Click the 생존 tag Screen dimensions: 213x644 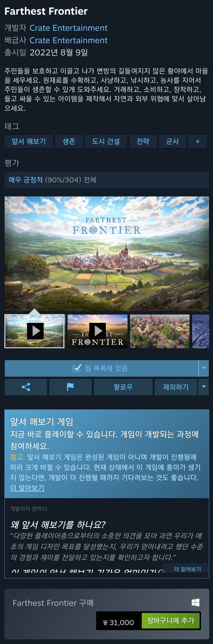(69, 142)
